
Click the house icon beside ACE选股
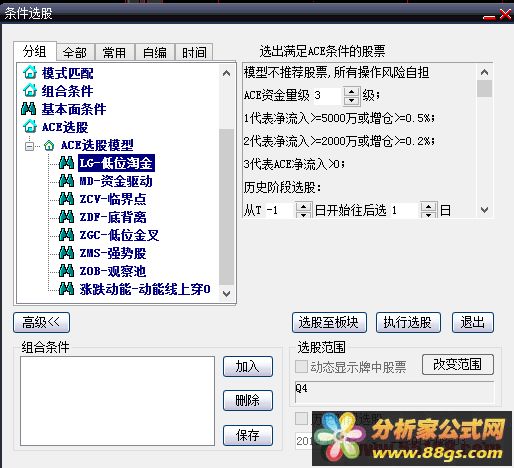[x=30, y=126]
